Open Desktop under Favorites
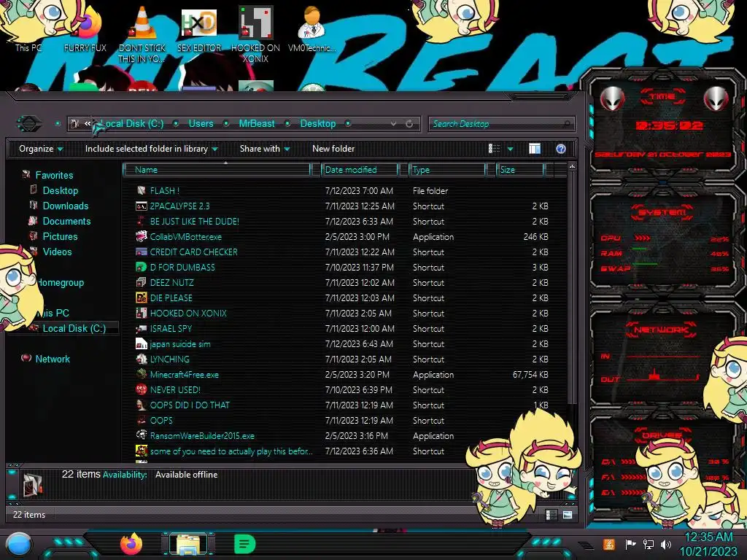This screenshot has width=747, height=560. (x=61, y=190)
